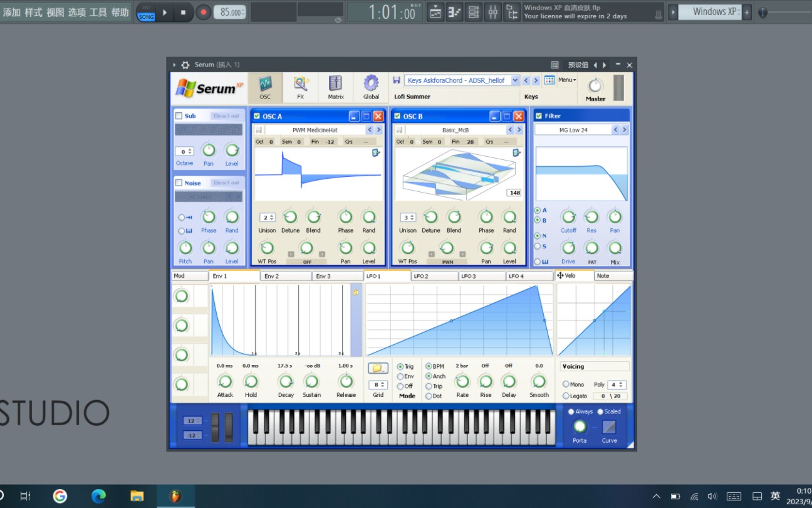Click the OSC A save wavetable icon
The image size is (812, 508).
click(x=259, y=130)
